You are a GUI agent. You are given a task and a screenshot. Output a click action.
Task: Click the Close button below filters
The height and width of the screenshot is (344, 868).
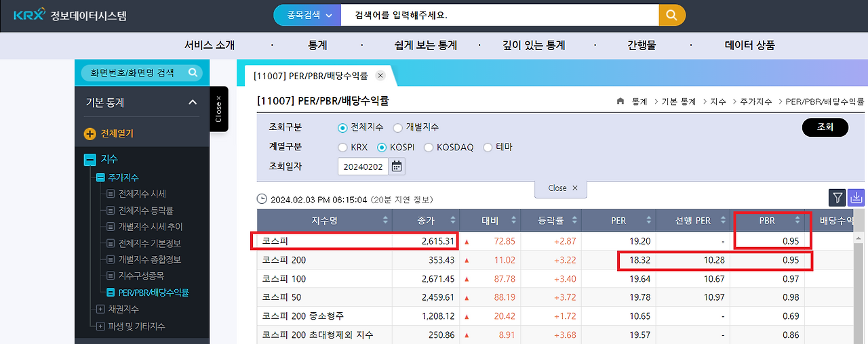561,188
